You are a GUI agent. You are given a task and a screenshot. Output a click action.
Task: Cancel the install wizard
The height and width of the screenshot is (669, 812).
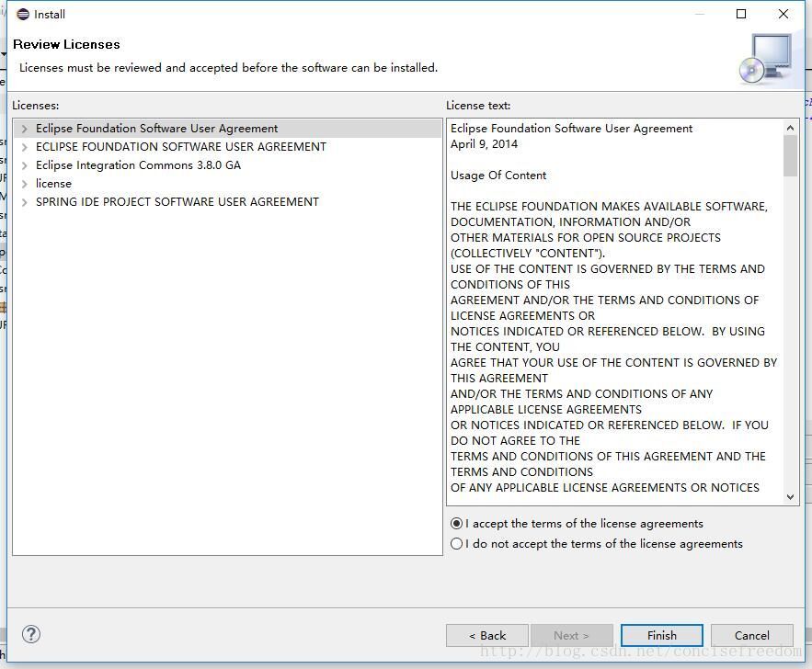click(x=752, y=635)
